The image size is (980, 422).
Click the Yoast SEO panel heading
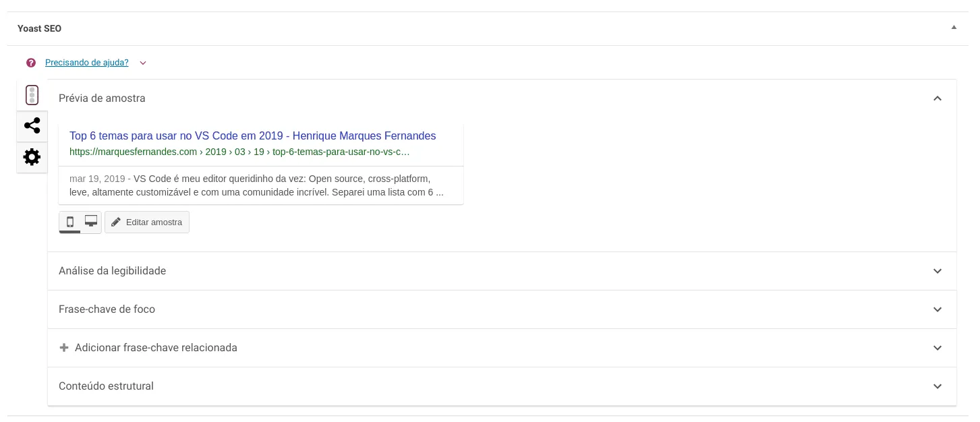coord(40,28)
